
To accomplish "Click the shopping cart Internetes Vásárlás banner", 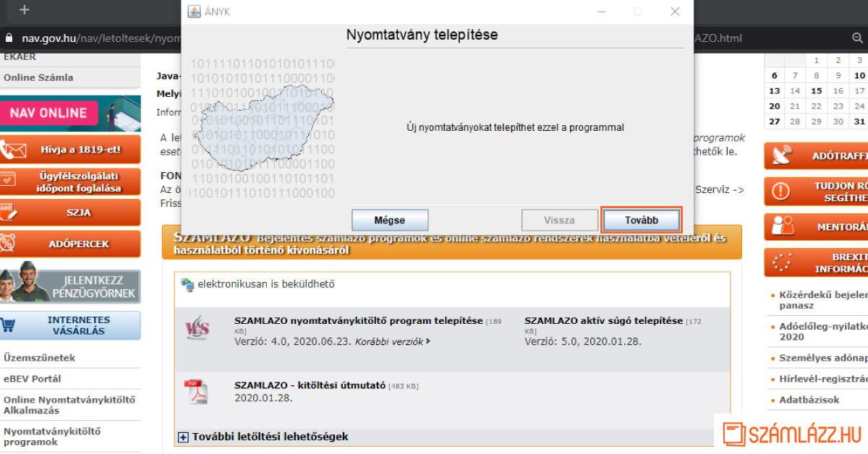I will click(70, 325).
